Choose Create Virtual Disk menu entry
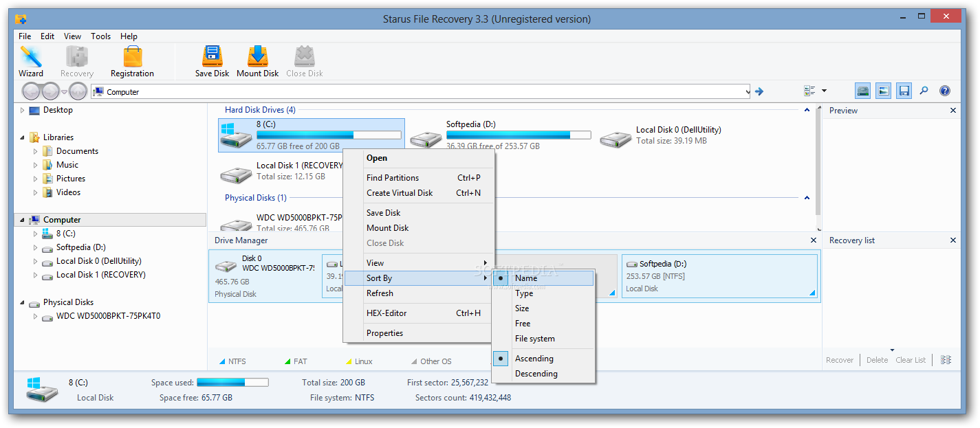 click(419, 193)
